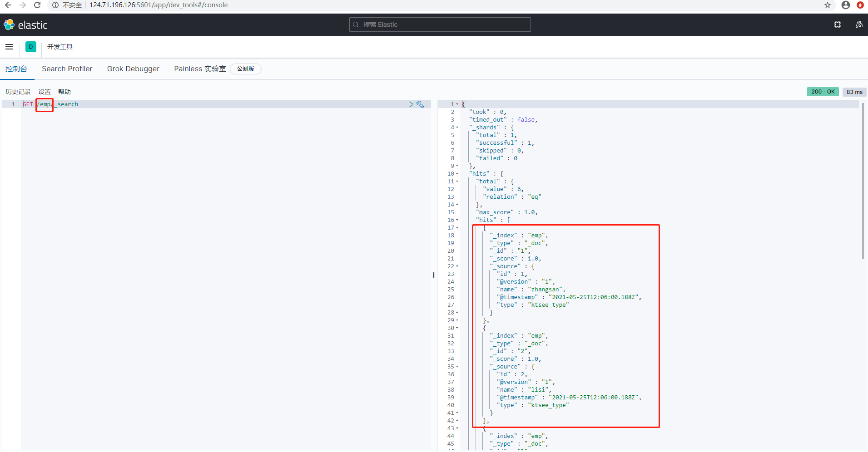
Task: Click "took" : 0 line
Action: pos(487,112)
